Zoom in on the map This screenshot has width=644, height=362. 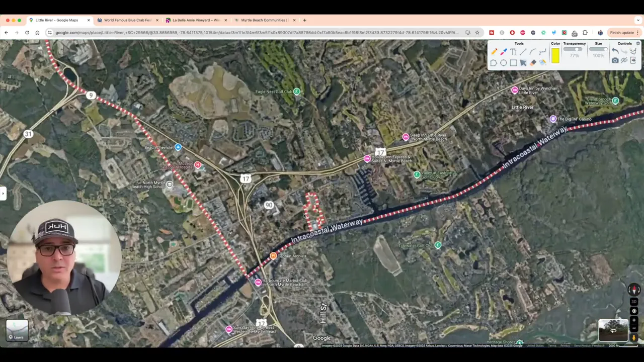click(x=634, y=320)
